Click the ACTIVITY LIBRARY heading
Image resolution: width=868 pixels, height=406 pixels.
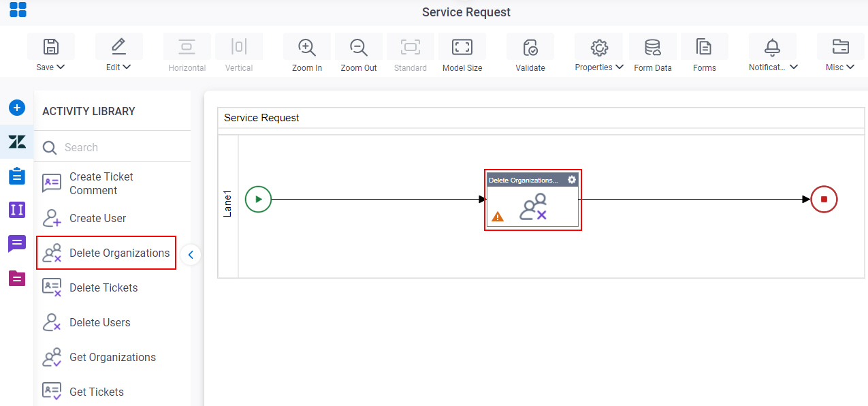coord(89,111)
